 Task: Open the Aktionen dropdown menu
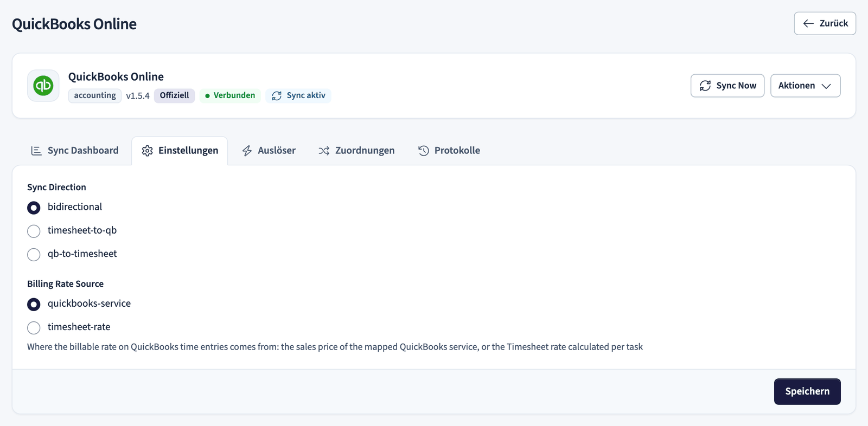806,86
